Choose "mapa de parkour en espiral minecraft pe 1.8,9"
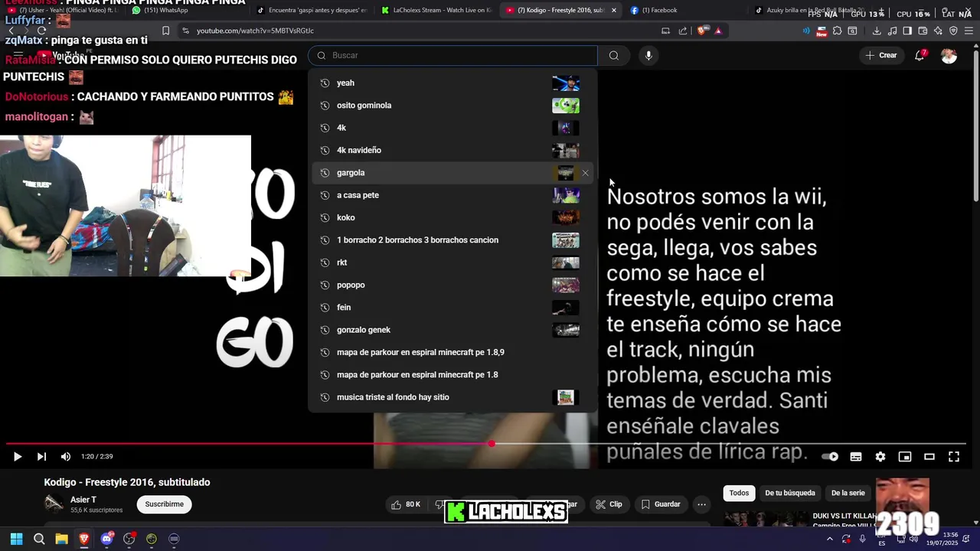The height and width of the screenshot is (551, 980). pos(452,352)
